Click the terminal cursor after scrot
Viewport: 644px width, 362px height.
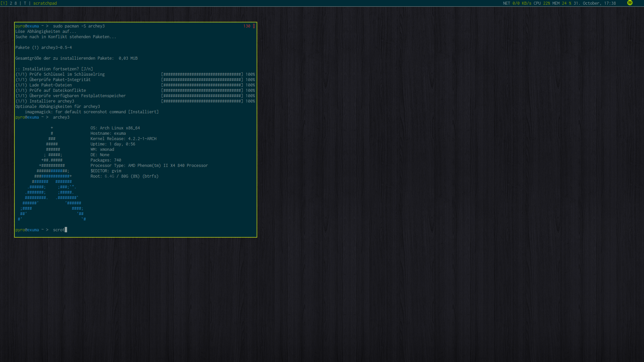(66, 230)
